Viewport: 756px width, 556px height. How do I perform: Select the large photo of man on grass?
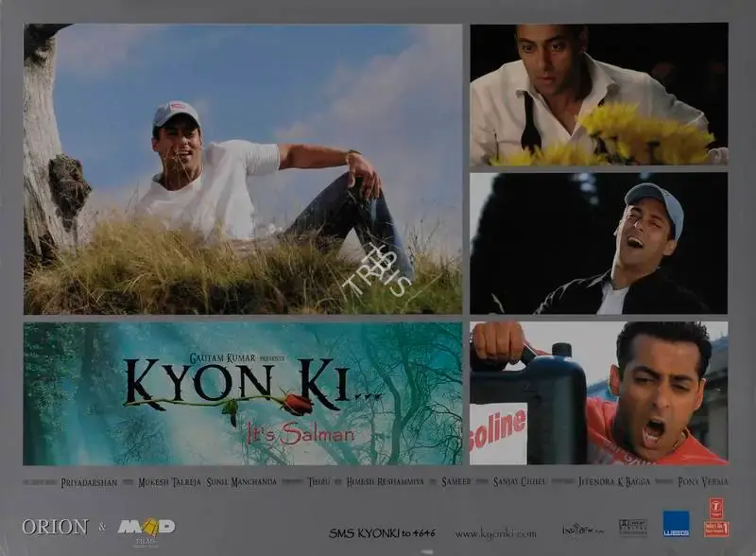click(x=243, y=169)
